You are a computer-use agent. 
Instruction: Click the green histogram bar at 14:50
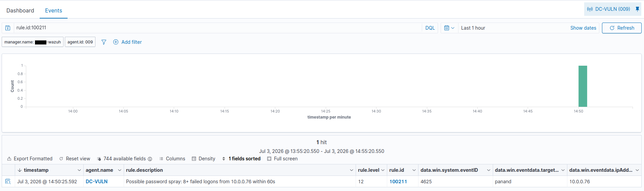(583, 86)
